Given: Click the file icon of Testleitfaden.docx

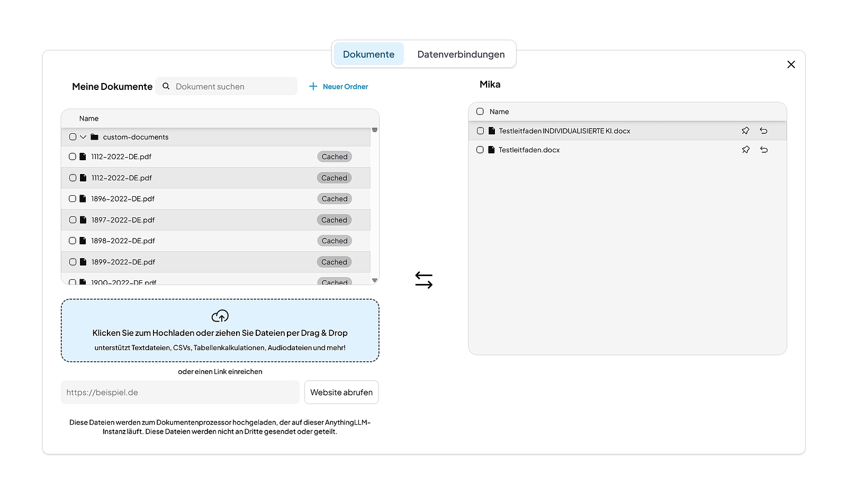Looking at the screenshot, I should 491,150.
